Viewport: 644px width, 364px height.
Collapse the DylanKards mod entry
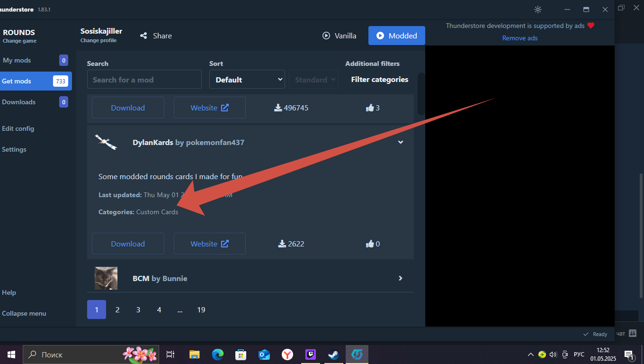point(401,142)
